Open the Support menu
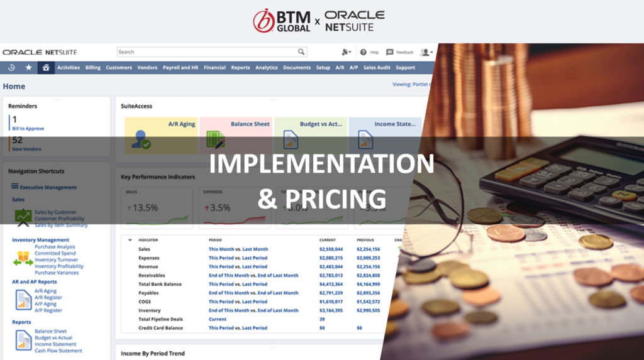The image size is (644, 360). pyautogui.click(x=406, y=68)
